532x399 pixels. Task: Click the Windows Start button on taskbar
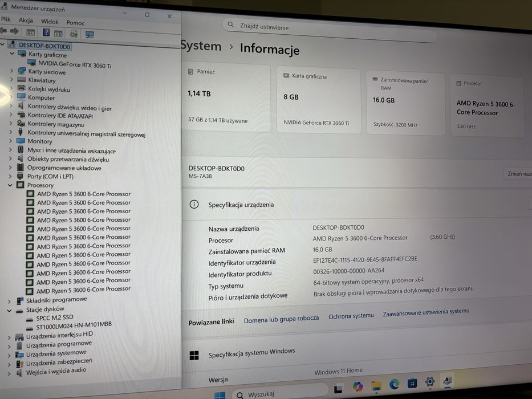pyautogui.click(x=220, y=395)
